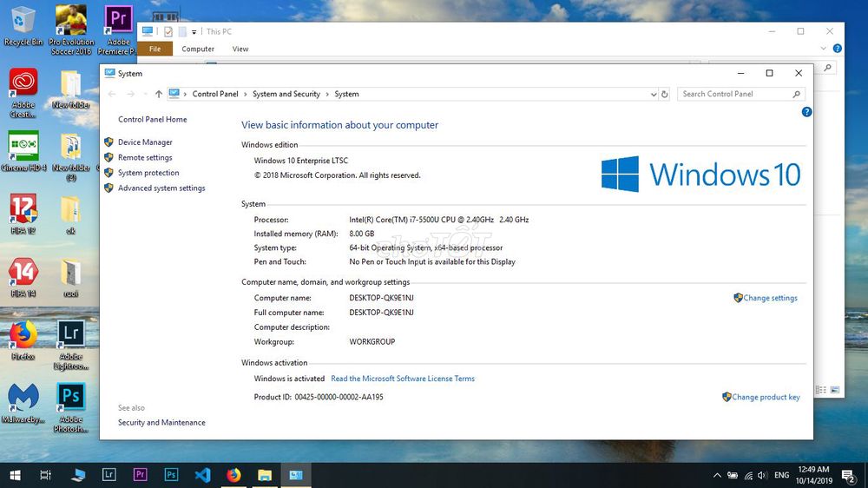Click the Up arrow navigation button
Image resolution: width=868 pixels, height=488 pixels.
tap(158, 94)
